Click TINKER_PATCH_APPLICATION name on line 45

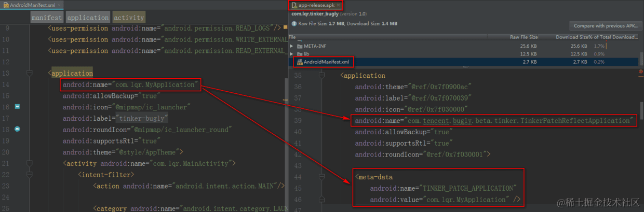[444, 188]
